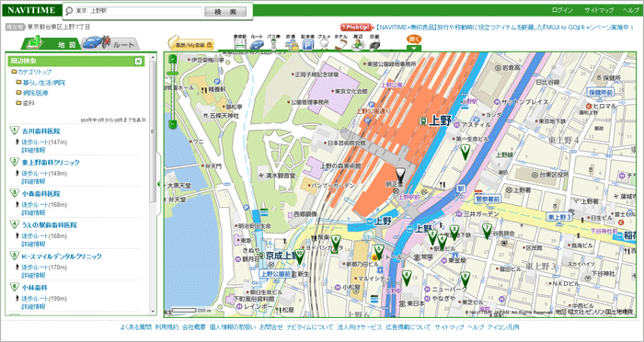This screenshot has height=342, width=644.
Task: Print the map using printer icon
Action: (374, 42)
